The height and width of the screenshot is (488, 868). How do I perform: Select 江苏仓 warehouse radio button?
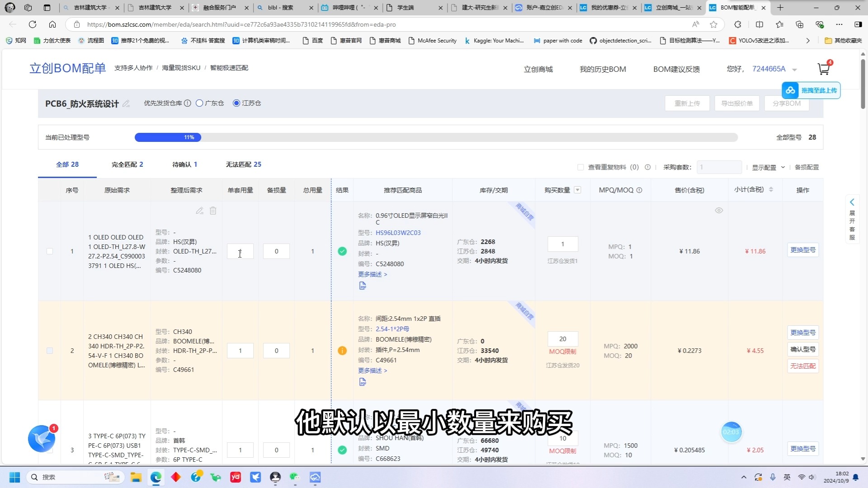point(236,103)
